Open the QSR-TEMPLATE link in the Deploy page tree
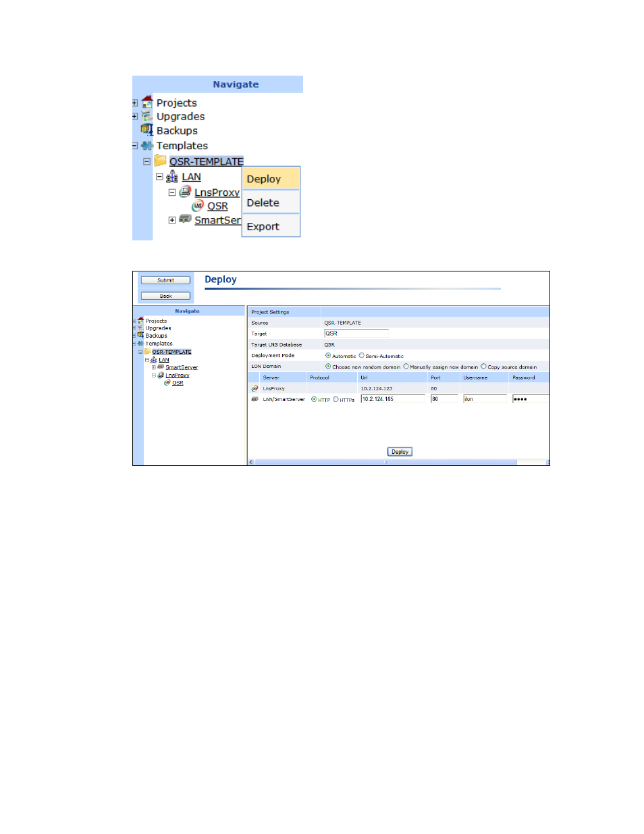The width and height of the screenshot is (644, 834). click(x=171, y=352)
